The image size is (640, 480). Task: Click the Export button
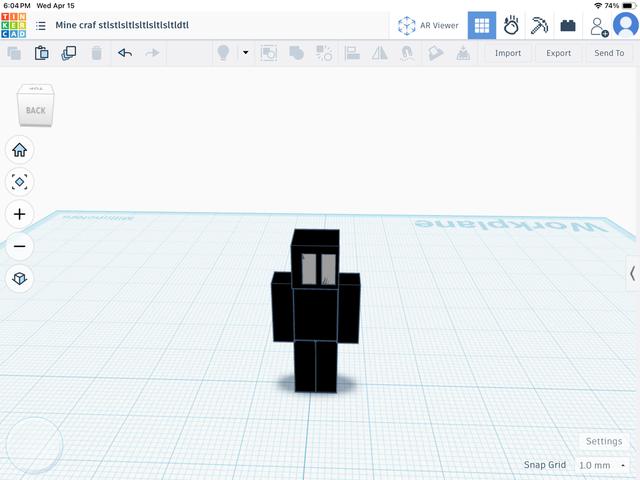click(x=558, y=53)
